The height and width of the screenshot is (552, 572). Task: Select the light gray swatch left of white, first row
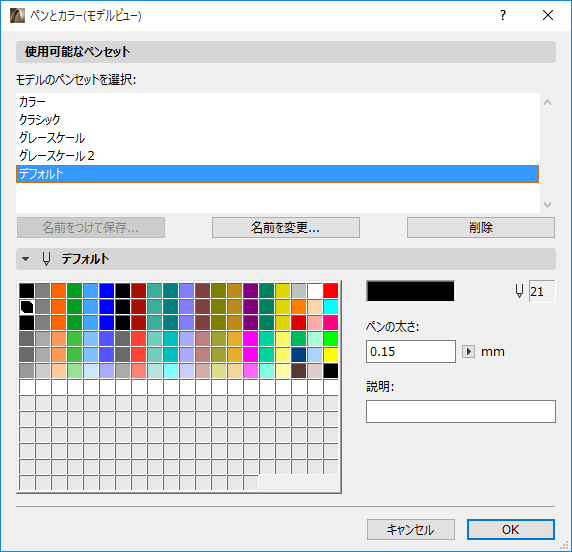(298, 291)
